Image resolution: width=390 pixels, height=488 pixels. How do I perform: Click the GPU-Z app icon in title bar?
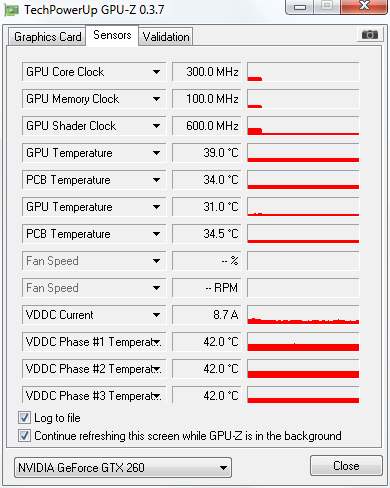coord(12,10)
